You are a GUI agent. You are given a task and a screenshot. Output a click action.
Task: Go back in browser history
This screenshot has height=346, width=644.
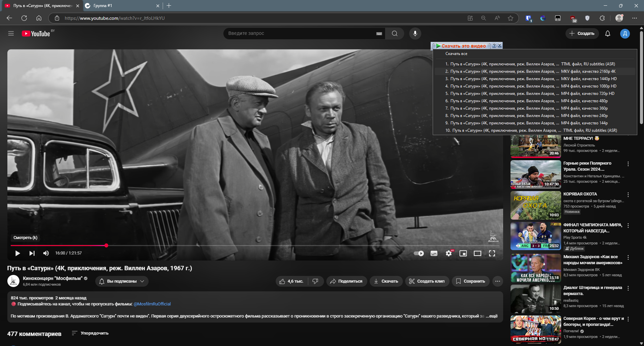9,18
